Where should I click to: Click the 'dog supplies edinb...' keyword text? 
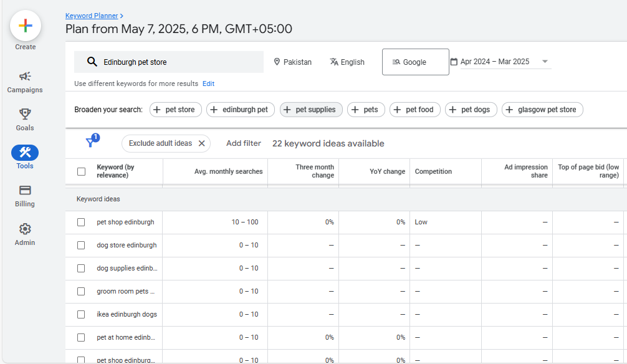coord(127,269)
